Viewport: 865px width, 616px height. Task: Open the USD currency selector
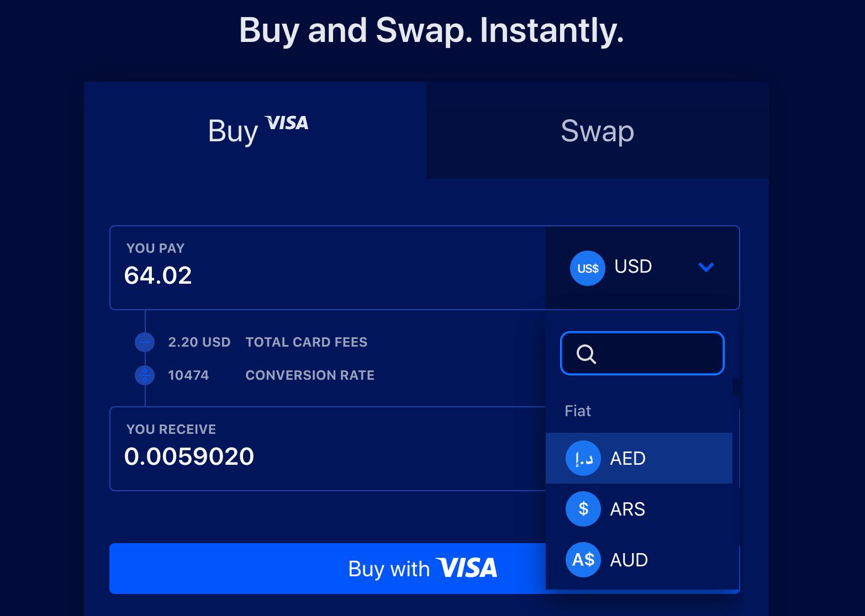(x=642, y=268)
